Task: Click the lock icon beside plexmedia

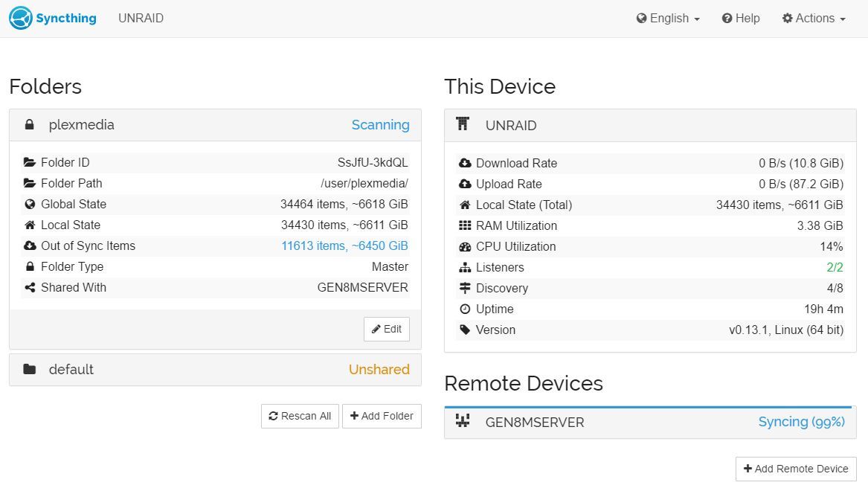Action: 29,124
